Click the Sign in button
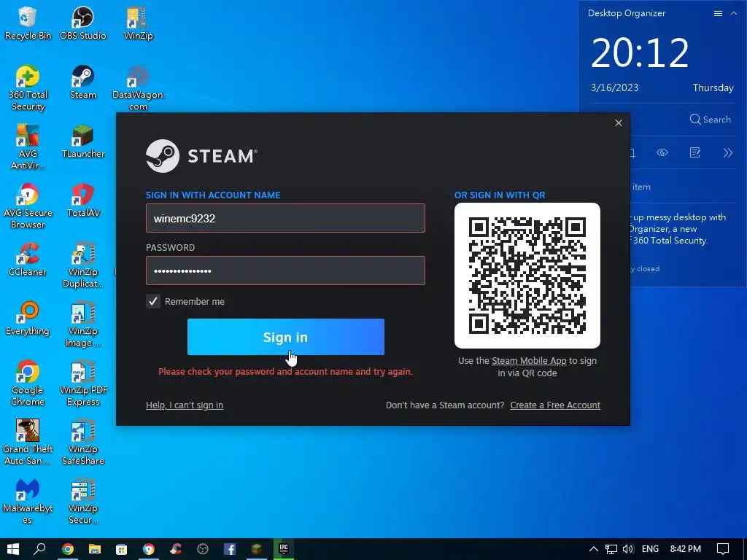The image size is (747, 560). point(286,337)
